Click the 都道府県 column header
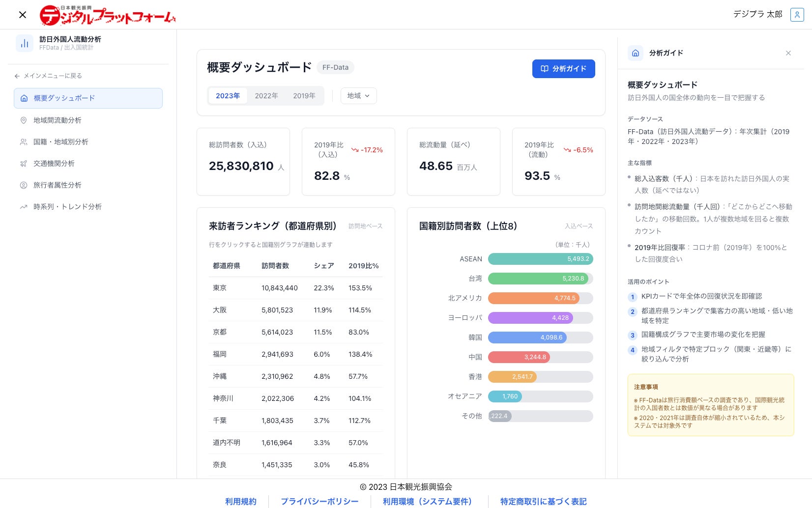812x508 pixels. coord(227,266)
